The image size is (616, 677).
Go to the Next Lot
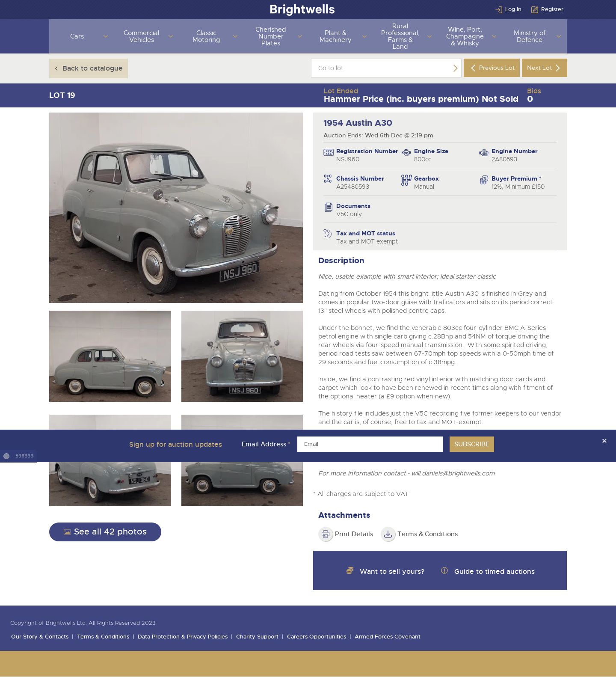pos(544,68)
